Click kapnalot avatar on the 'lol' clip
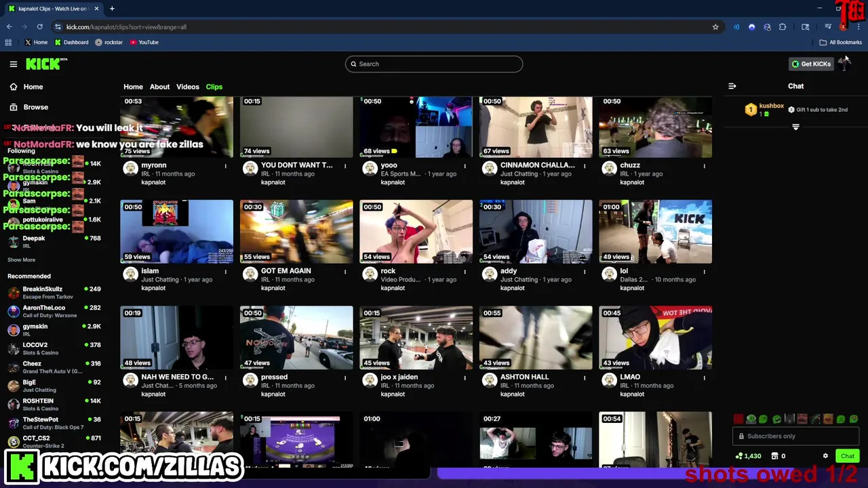868x488 pixels. point(609,274)
